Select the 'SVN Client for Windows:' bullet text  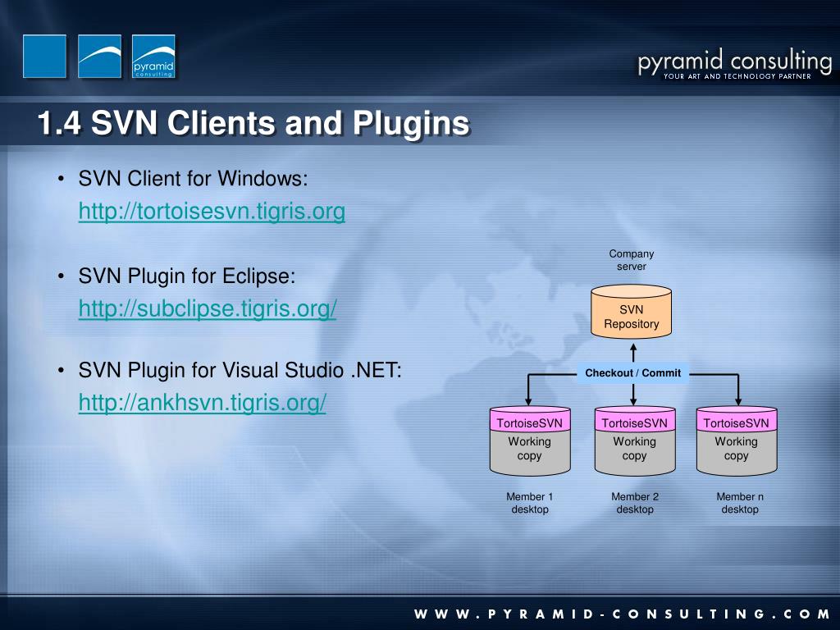point(193,178)
